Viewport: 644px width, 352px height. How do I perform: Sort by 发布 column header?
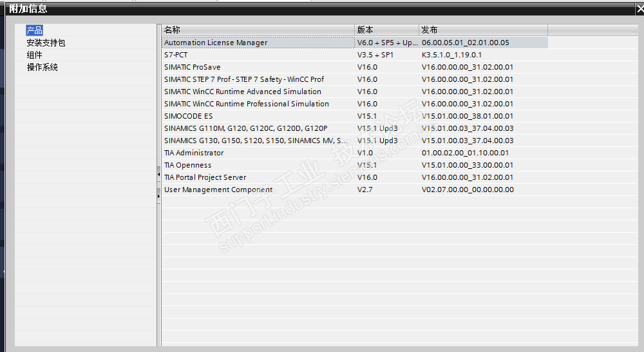tap(484, 30)
